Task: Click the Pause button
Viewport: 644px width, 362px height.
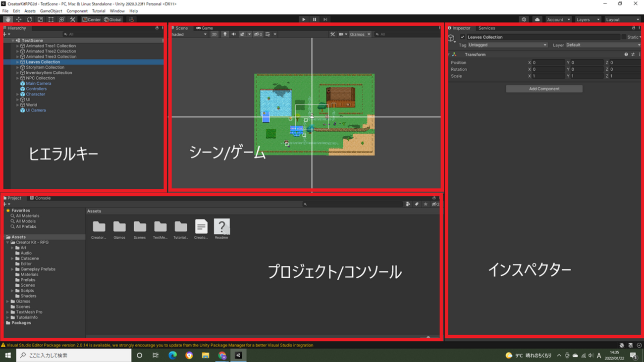Action: [x=314, y=19]
